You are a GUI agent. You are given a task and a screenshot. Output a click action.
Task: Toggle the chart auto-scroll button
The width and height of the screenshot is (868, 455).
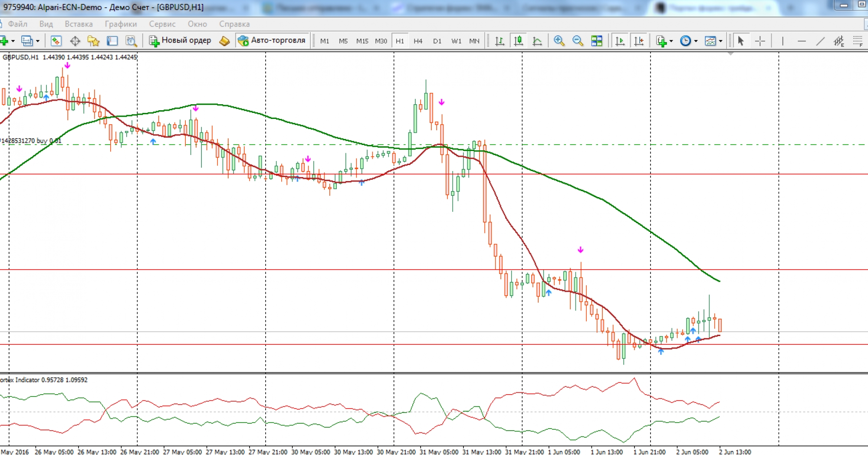pos(620,41)
